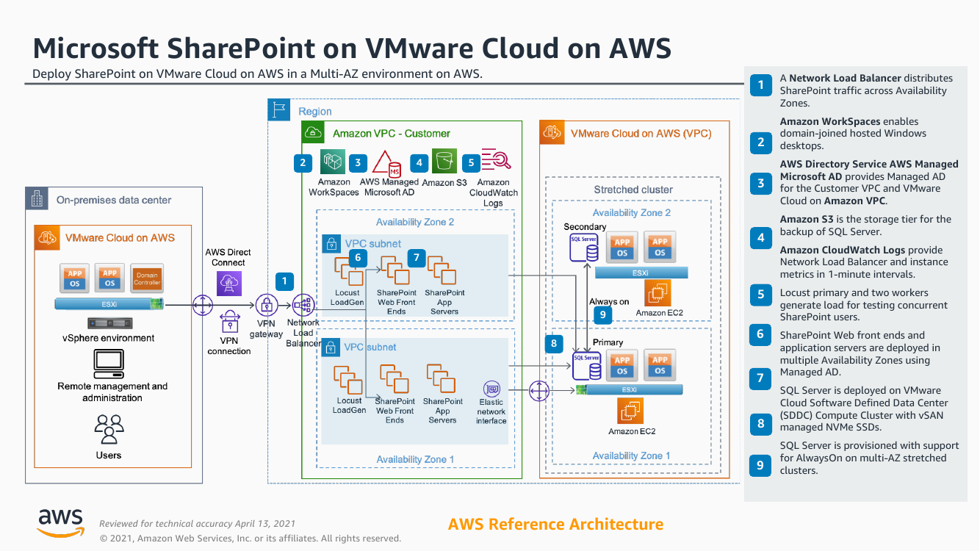Click VMware Cloud on AWS icon in on-premises box

(x=46, y=237)
